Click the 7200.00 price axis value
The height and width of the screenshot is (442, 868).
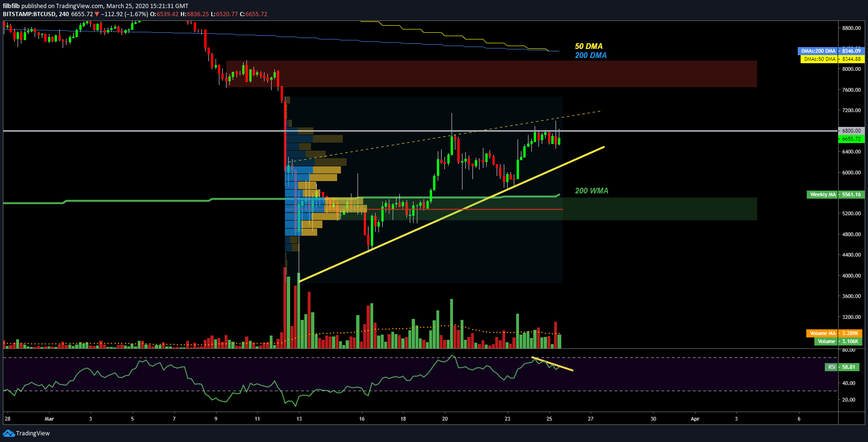pos(851,110)
